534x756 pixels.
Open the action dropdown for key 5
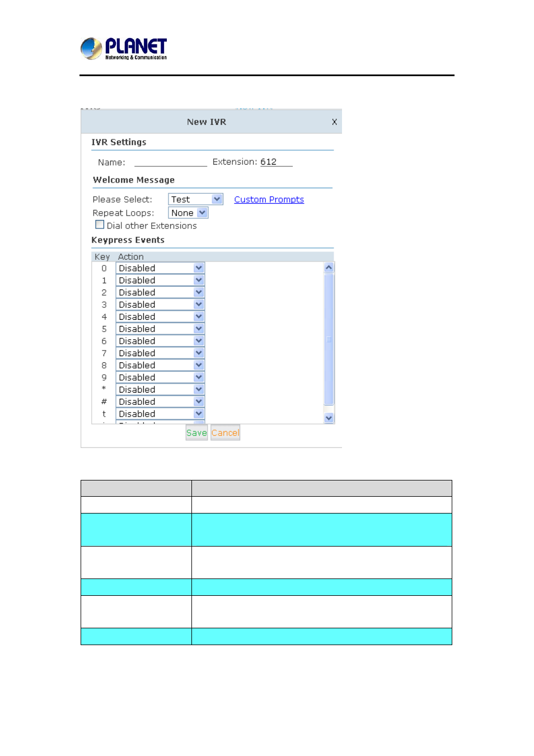(160, 329)
